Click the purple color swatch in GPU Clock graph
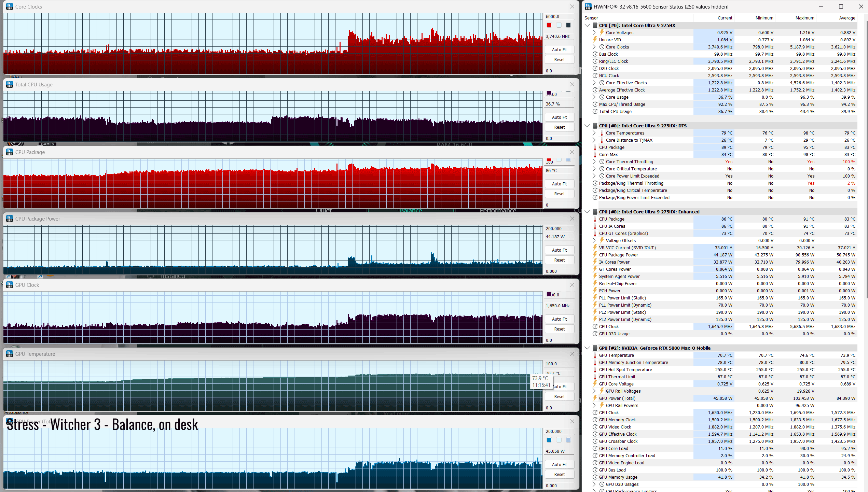This screenshot has width=868, height=492. point(549,294)
